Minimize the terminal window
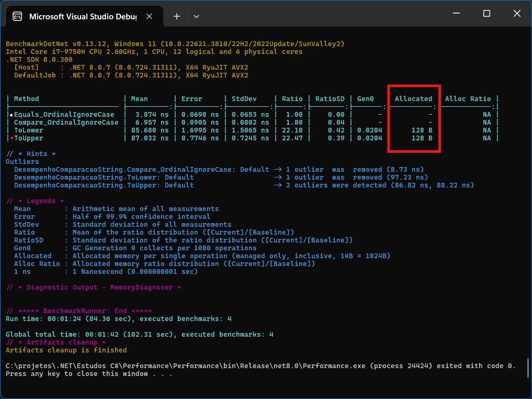 456,13
